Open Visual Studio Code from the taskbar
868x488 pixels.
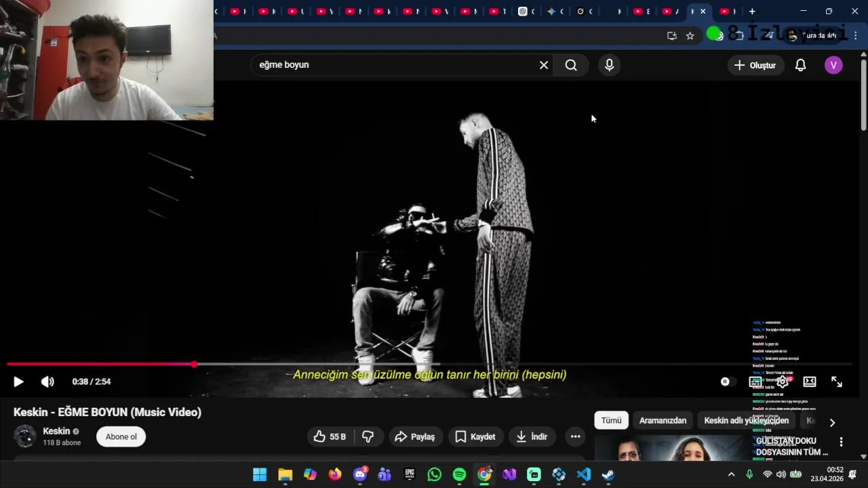pos(584,474)
